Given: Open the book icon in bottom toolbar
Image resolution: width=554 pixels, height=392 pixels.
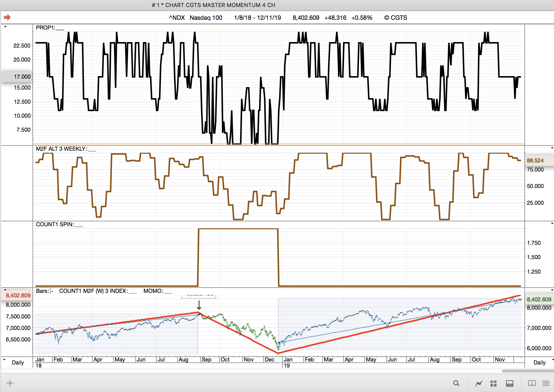Looking at the screenshot, I should point(532,383).
